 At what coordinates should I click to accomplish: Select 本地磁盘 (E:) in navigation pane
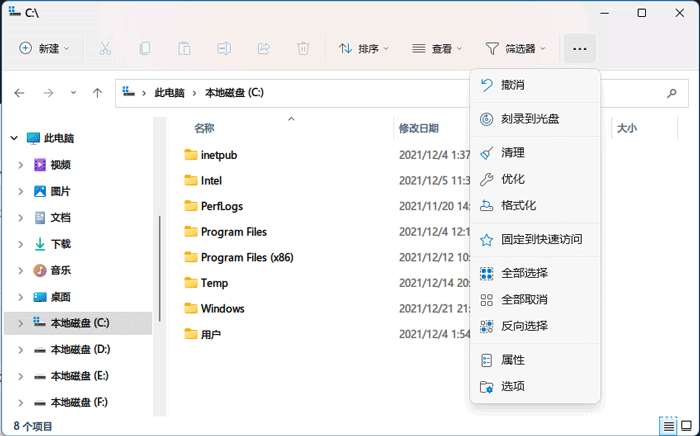pos(78,376)
